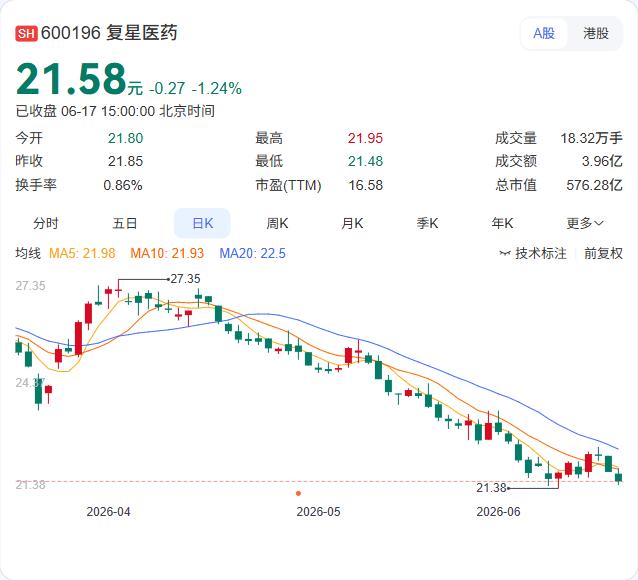The height and width of the screenshot is (580, 638).
Task: Click the MA20: 22.5 moving average label
Action: click(252, 253)
